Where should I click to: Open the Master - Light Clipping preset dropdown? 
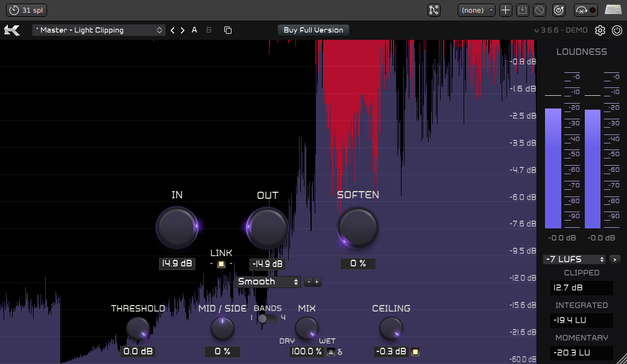coord(99,30)
